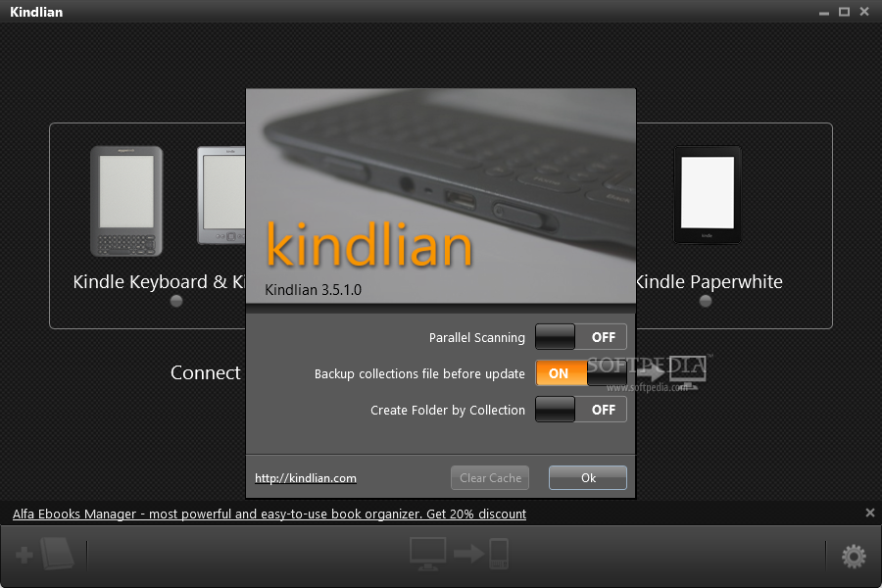Minimize the Kindlian window

(824, 12)
